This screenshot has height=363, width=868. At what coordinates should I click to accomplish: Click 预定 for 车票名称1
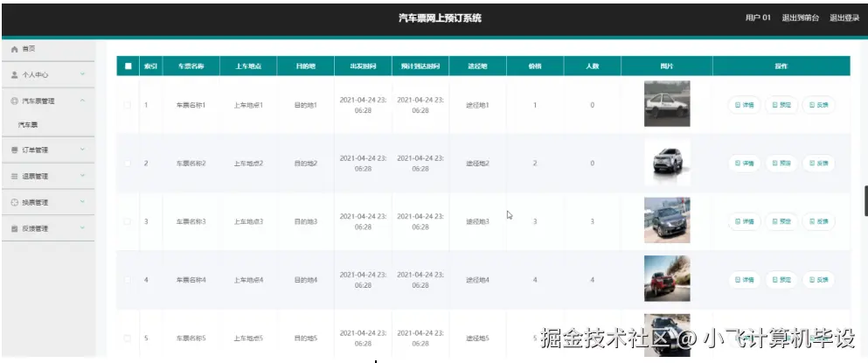(781, 105)
